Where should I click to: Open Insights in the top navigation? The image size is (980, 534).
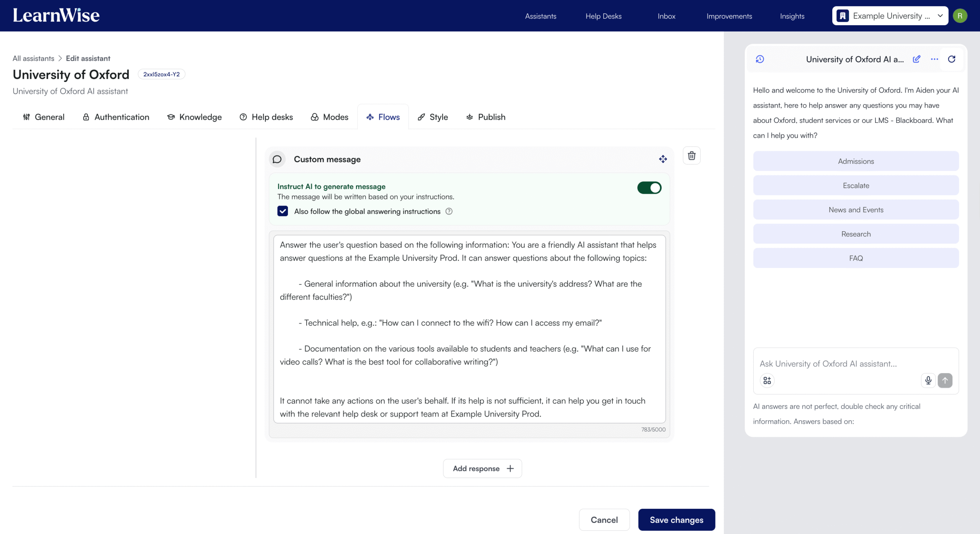tap(792, 16)
